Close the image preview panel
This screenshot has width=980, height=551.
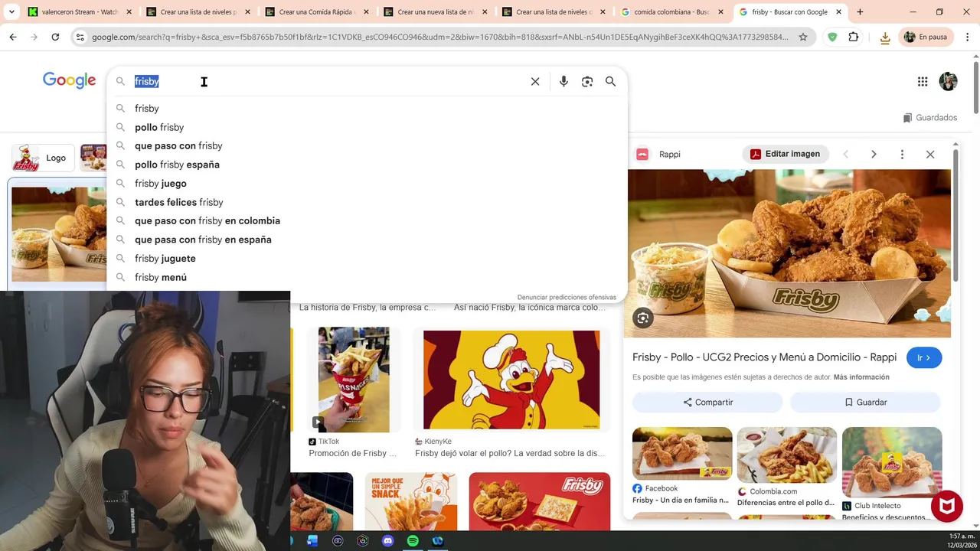(930, 155)
